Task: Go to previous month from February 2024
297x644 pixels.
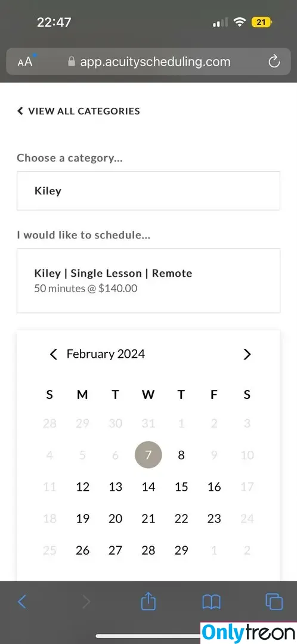Action: tap(54, 354)
